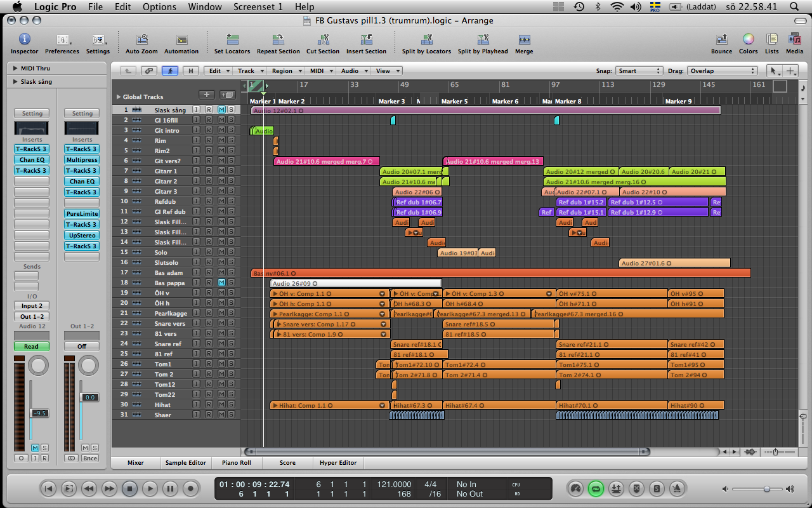The image size is (812, 508).
Task: Unmute the Bas pappa track
Action: tap(221, 283)
